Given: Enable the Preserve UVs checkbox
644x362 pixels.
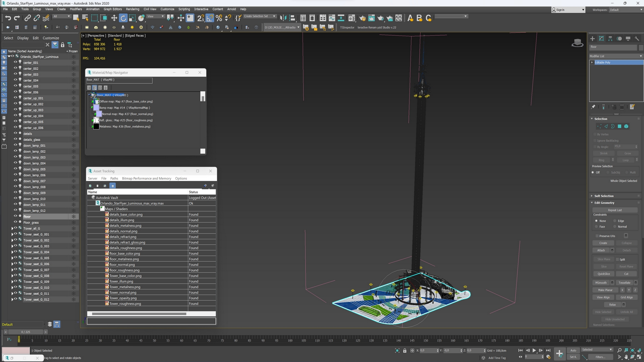Looking at the screenshot, I should click(x=597, y=236).
